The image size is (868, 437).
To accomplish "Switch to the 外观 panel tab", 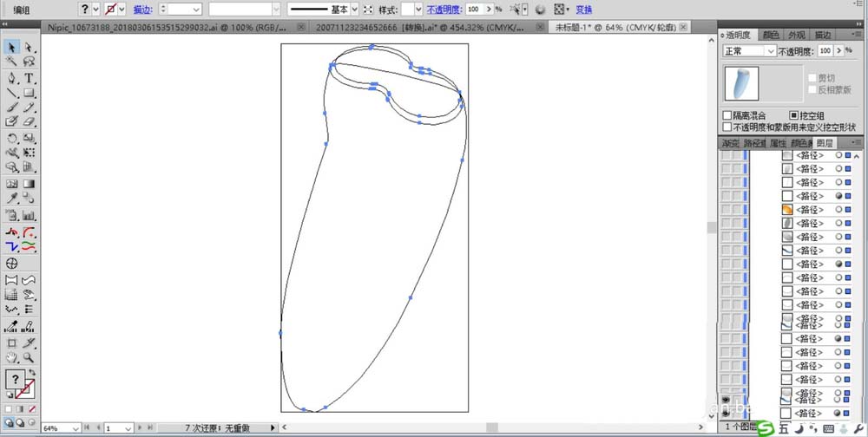I will point(797,35).
